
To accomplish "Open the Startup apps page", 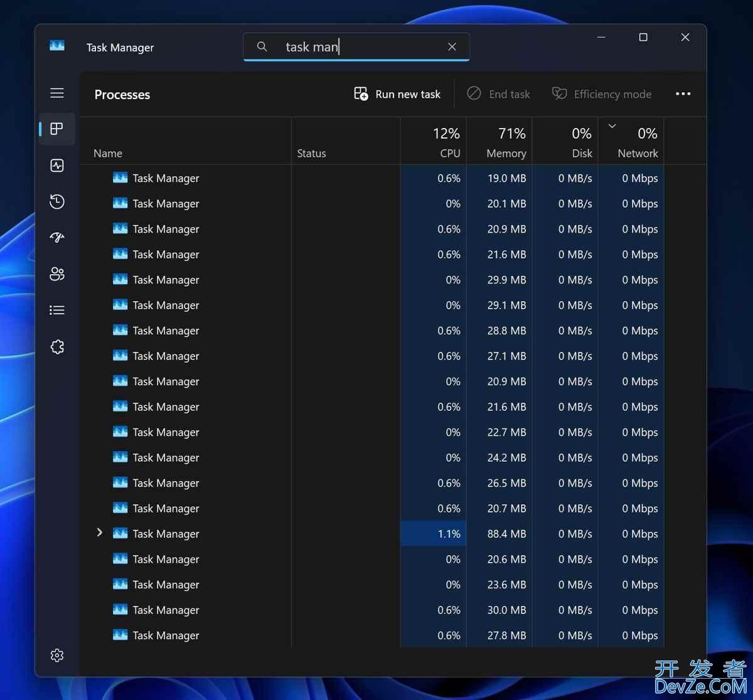I will [56, 237].
